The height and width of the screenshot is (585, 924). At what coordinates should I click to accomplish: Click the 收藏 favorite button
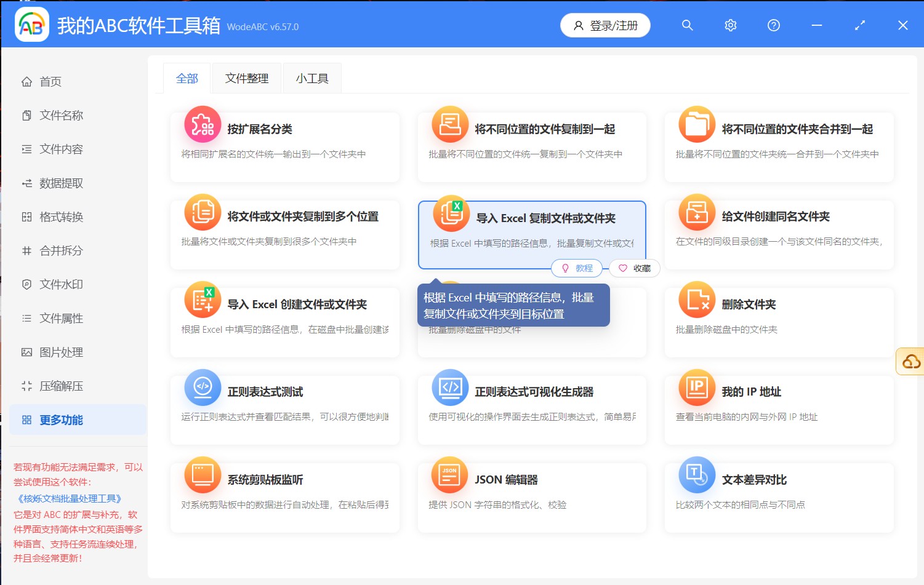[x=635, y=268]
